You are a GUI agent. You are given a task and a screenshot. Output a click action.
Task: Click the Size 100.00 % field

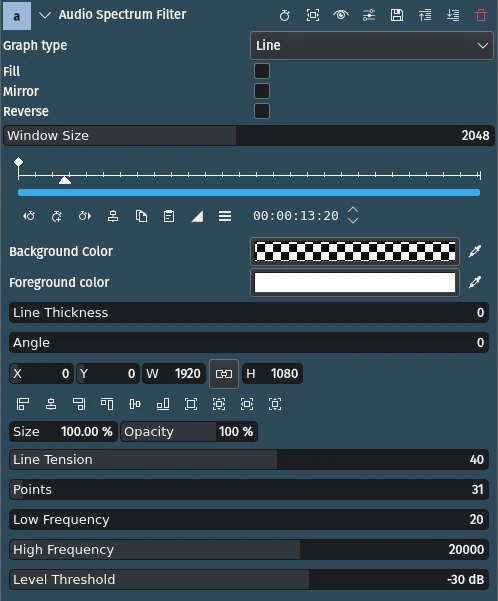[x=63, y=432]
